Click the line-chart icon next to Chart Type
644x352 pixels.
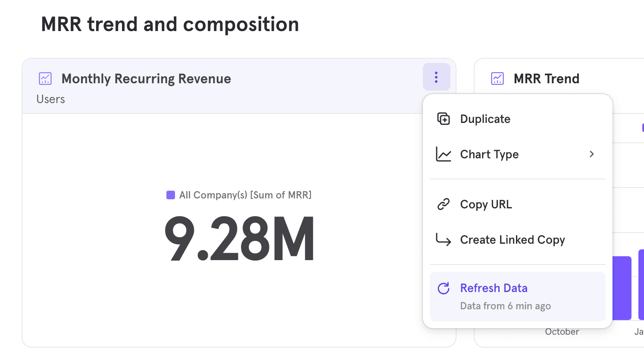point(444,154)
